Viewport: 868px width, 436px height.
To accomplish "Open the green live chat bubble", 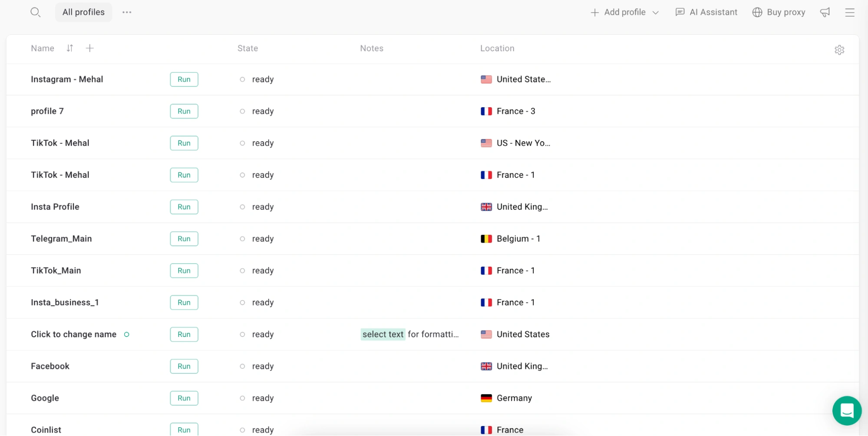I will click(846, 410).
